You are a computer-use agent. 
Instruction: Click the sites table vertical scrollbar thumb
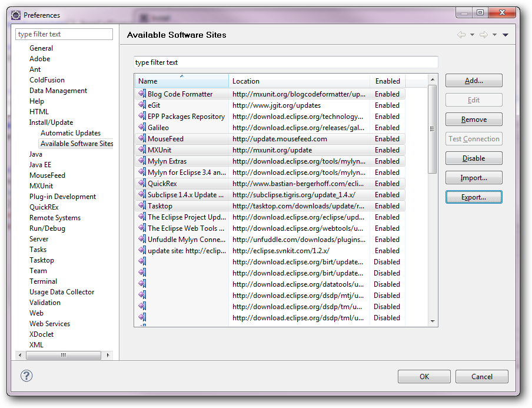pyautogui.click(x=432, y=129)
